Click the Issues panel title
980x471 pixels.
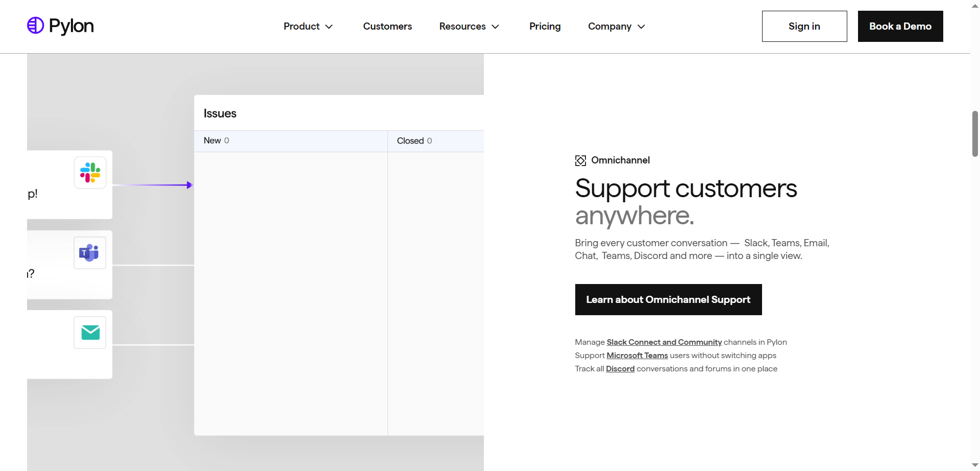(x=220, y=113)
